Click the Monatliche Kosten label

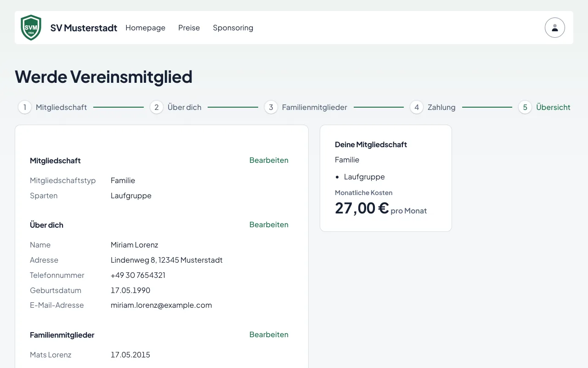363,193
